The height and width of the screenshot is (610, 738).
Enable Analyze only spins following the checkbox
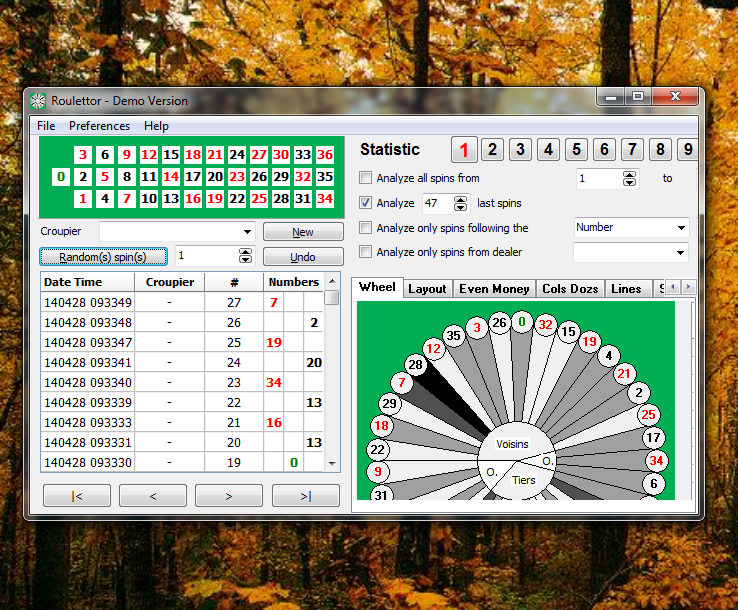pyautogui.click(x=365, y=228)
